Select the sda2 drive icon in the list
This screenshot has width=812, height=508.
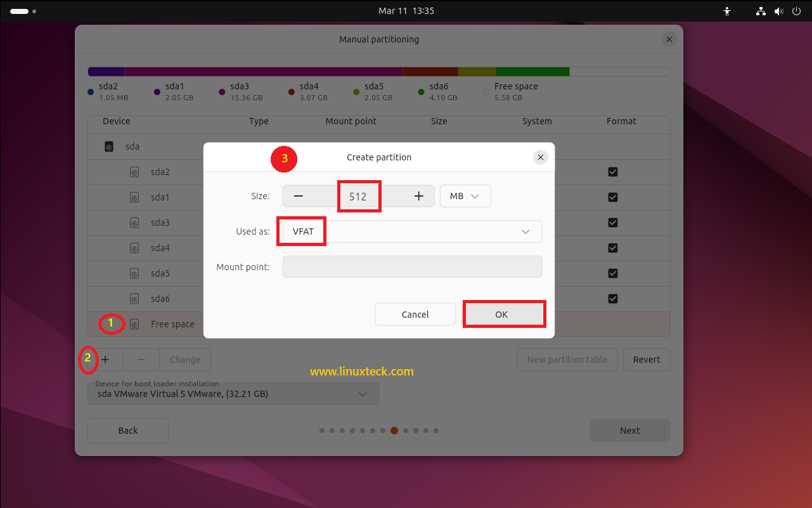point(134,172)
